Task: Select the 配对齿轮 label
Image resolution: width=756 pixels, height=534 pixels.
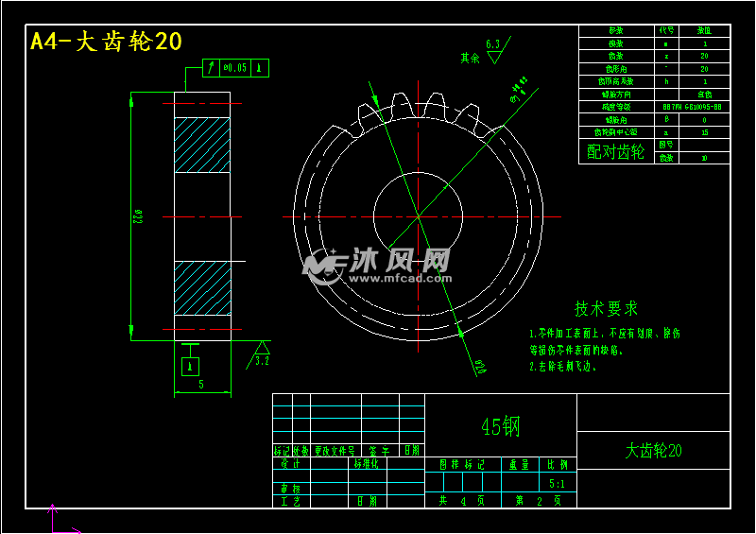Action: (x=616, y=151)
